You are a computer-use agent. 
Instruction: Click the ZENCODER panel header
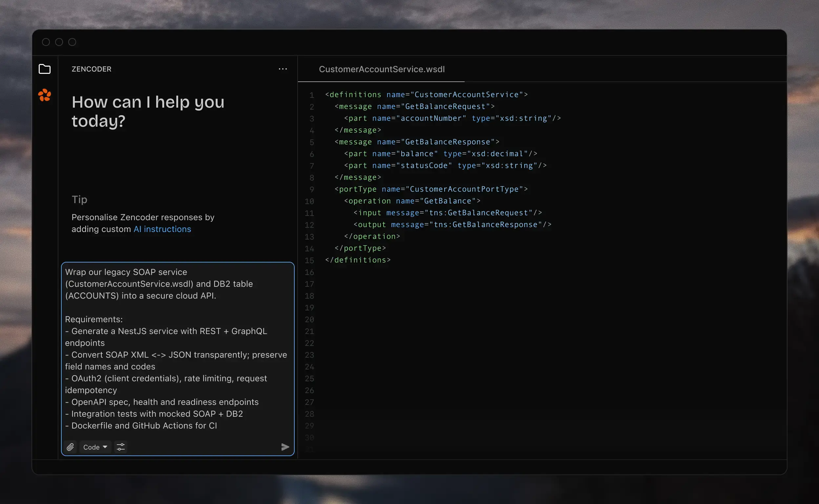tap(91, 69)
